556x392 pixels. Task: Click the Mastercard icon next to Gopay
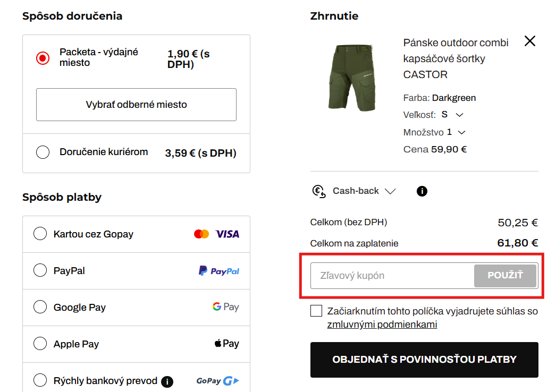click(201, 234)
